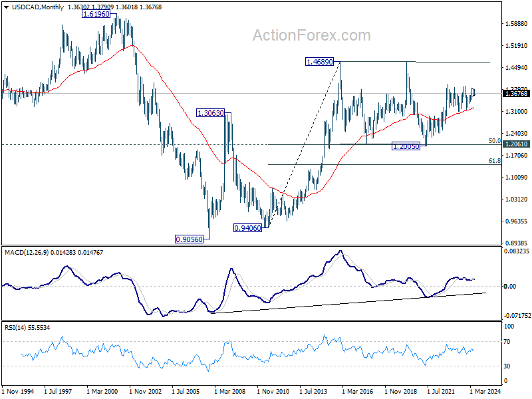The height and width of the screenshot is (399, 532).
Task: Click the 0.96355 price axis value
Action: (x=517, y=221)
